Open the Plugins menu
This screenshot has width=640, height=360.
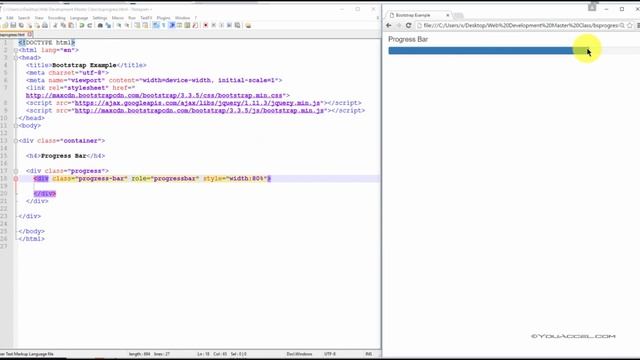(163, 18)
